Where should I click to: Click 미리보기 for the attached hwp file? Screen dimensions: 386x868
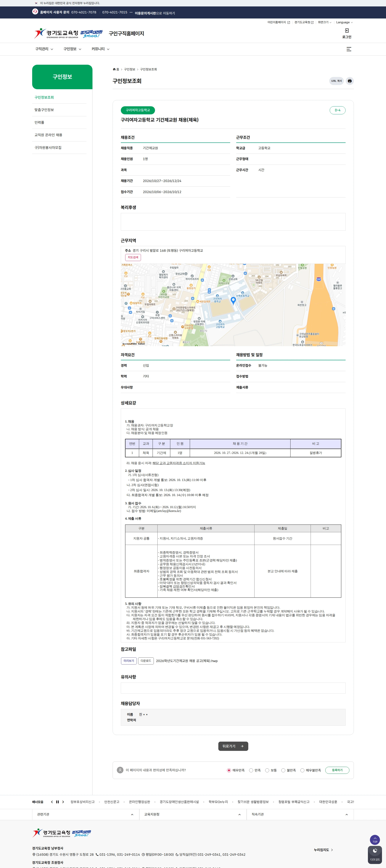(129, 661)
